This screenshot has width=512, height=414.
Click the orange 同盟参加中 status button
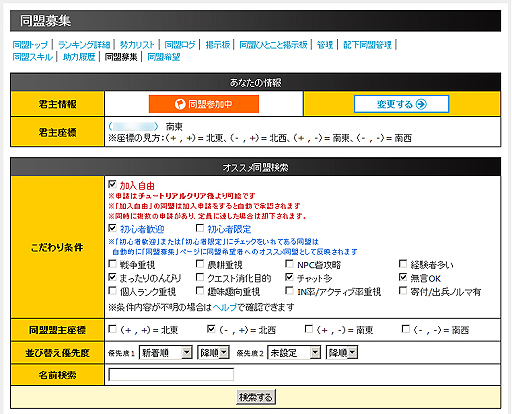coord(204,104)
